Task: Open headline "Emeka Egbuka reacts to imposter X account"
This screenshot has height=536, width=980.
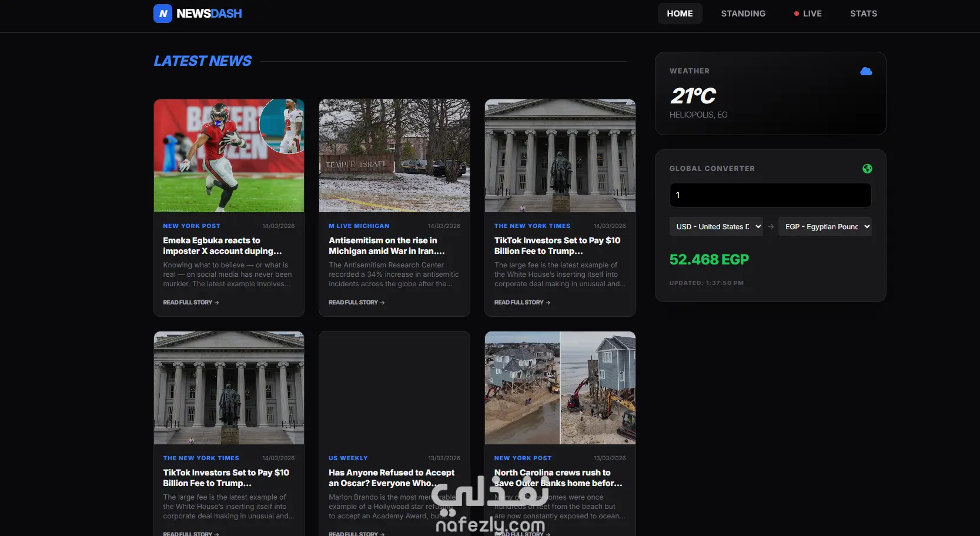Action: pyautogui.click(x=222, y=246)
